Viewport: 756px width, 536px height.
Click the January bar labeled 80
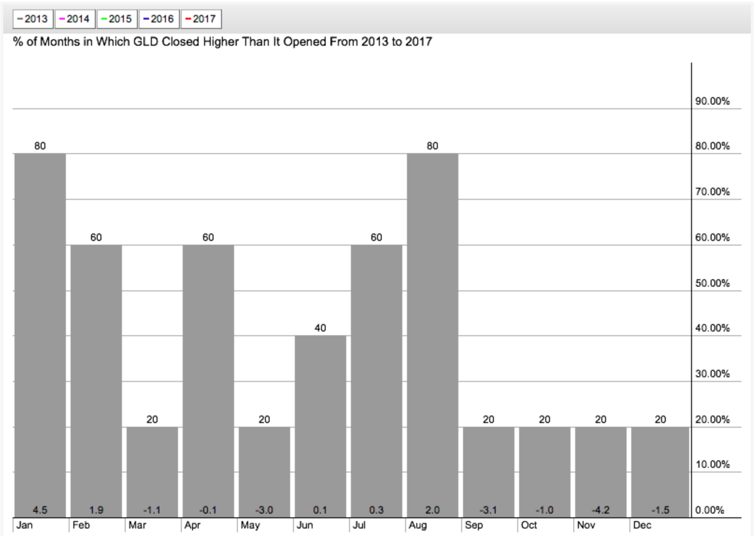point(40,335)
